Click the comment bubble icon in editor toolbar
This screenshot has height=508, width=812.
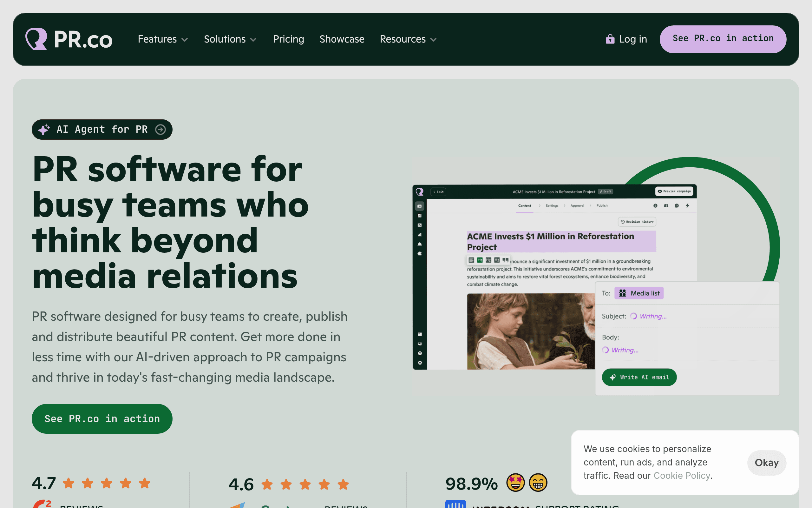click(x=677, y=206)
